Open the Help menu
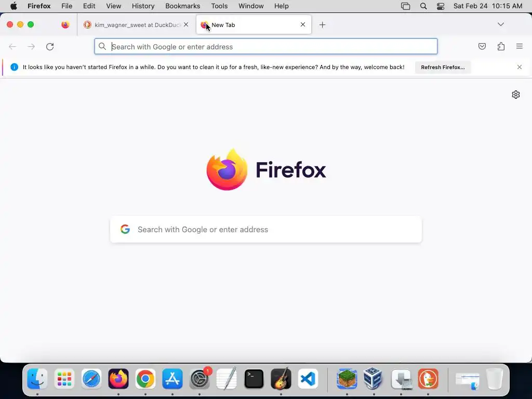 pos(282,6)
